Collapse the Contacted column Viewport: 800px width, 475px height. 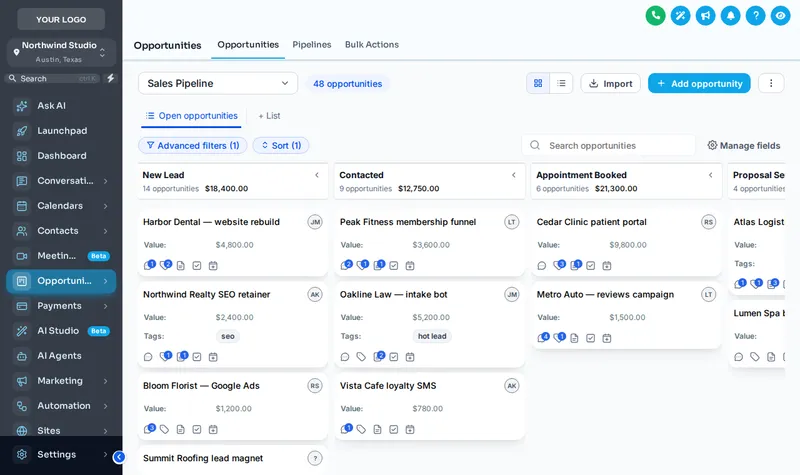click(514, 175)
